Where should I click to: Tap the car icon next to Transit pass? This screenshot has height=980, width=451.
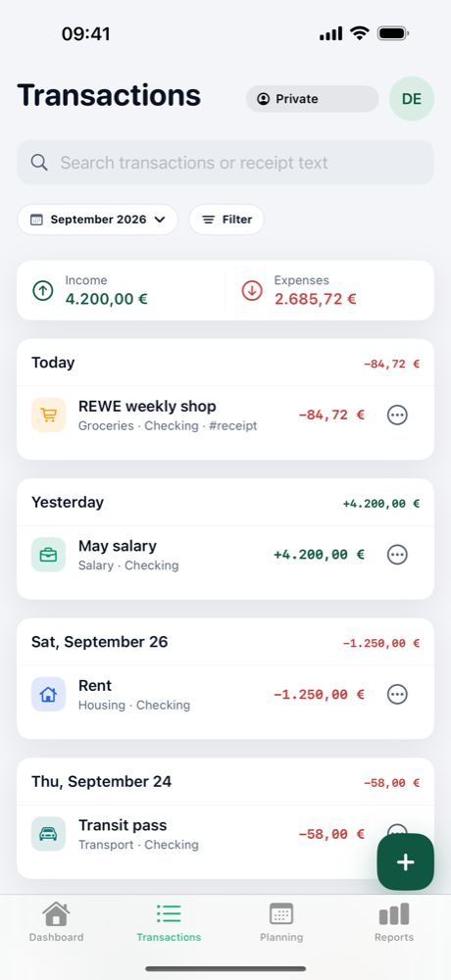(x=48, y=834)
